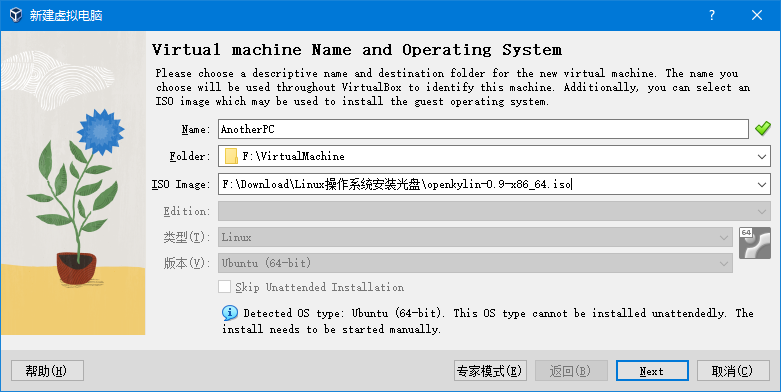Click the 返回(B) back button

571,371
